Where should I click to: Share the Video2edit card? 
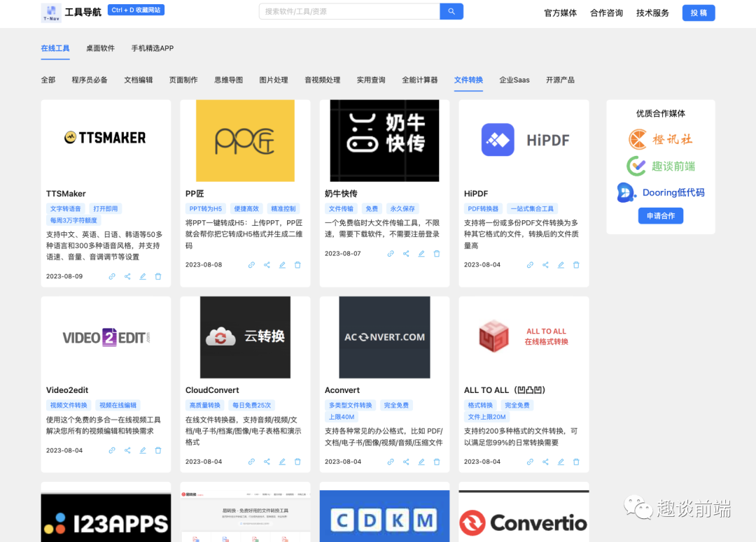pyautogui.click(x=127, y=450)
